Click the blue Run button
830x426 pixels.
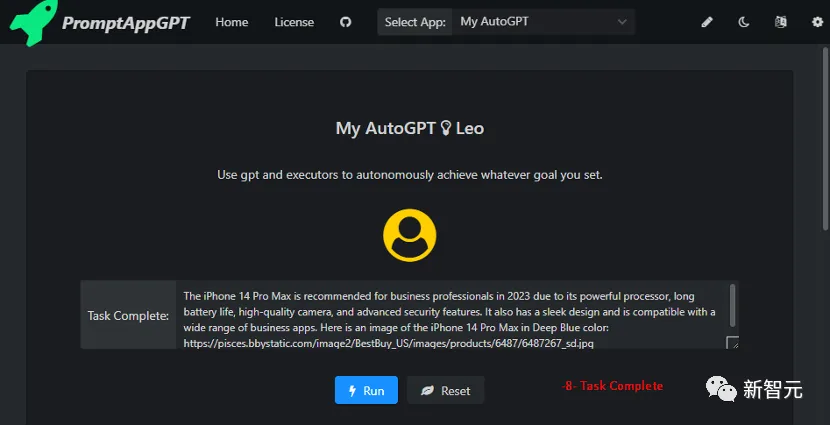366,391
